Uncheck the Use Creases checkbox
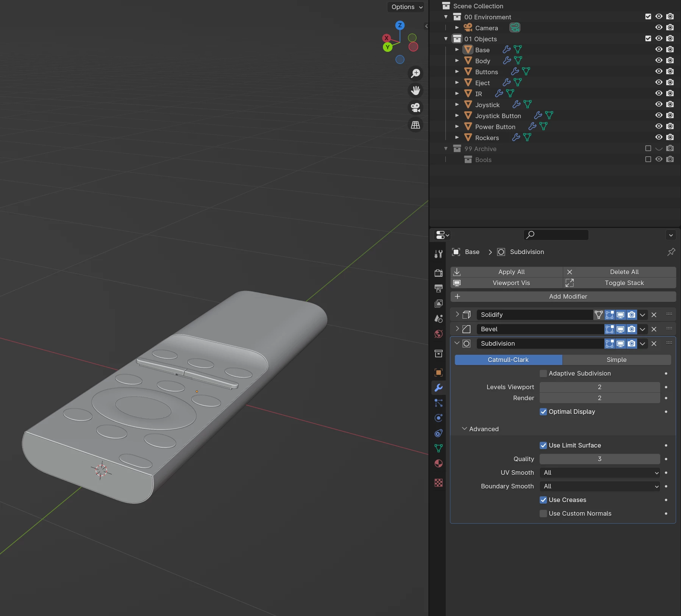 tap(543, 500)
